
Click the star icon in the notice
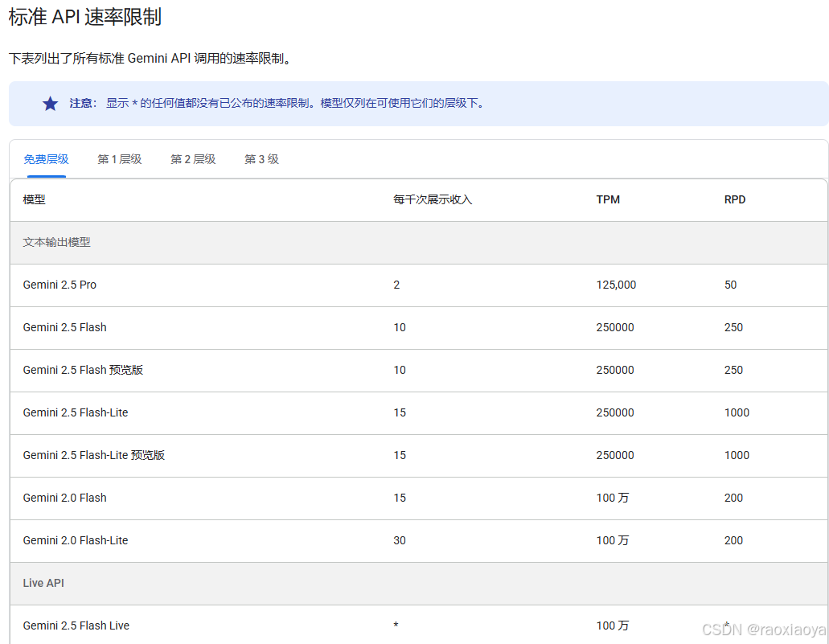50,104
